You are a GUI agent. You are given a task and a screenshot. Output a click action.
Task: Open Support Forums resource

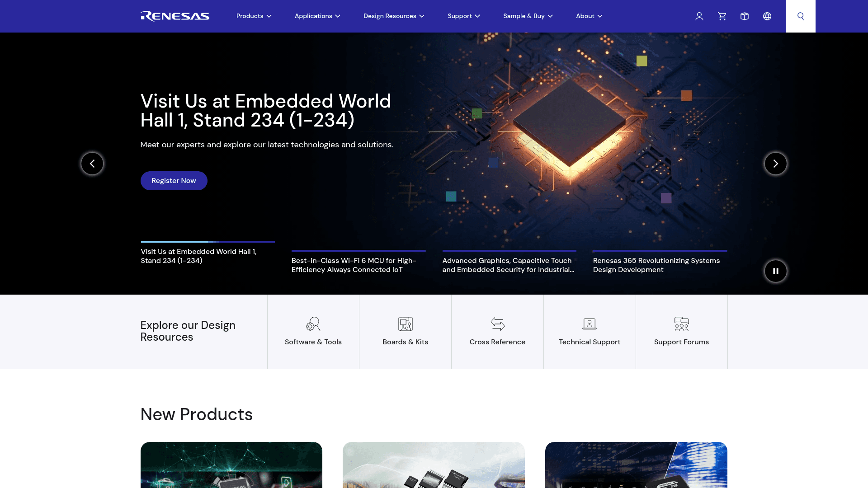tap(681, 332)
